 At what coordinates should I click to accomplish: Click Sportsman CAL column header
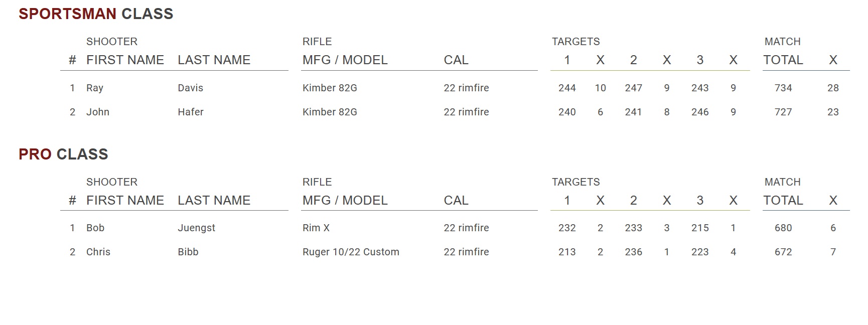(x=456, y=60)
